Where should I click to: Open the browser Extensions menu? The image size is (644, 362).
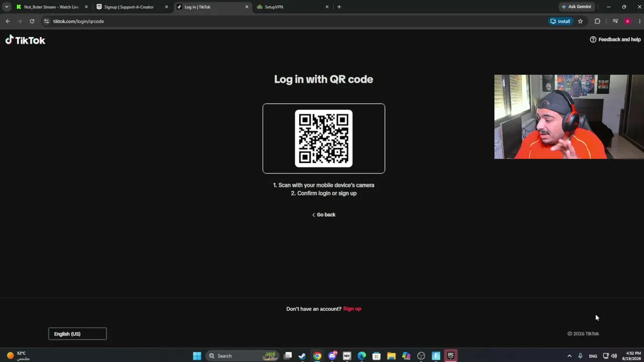[597, 21]
